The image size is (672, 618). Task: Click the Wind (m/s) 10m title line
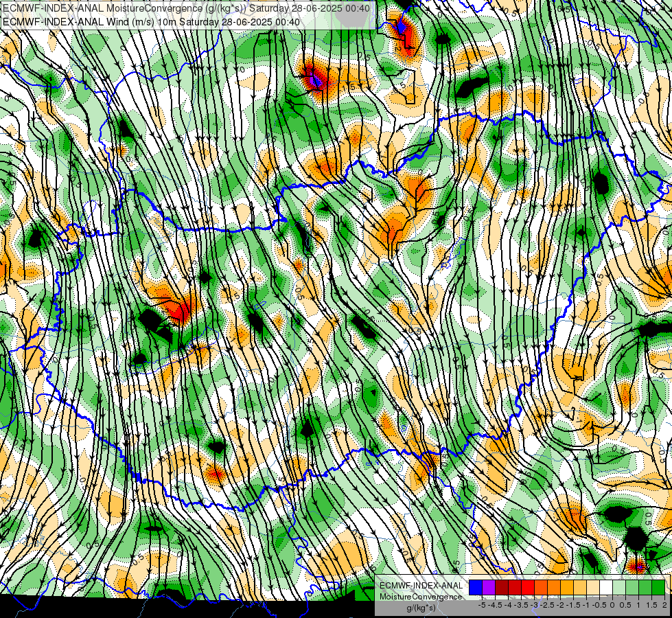tap(151, 22)
